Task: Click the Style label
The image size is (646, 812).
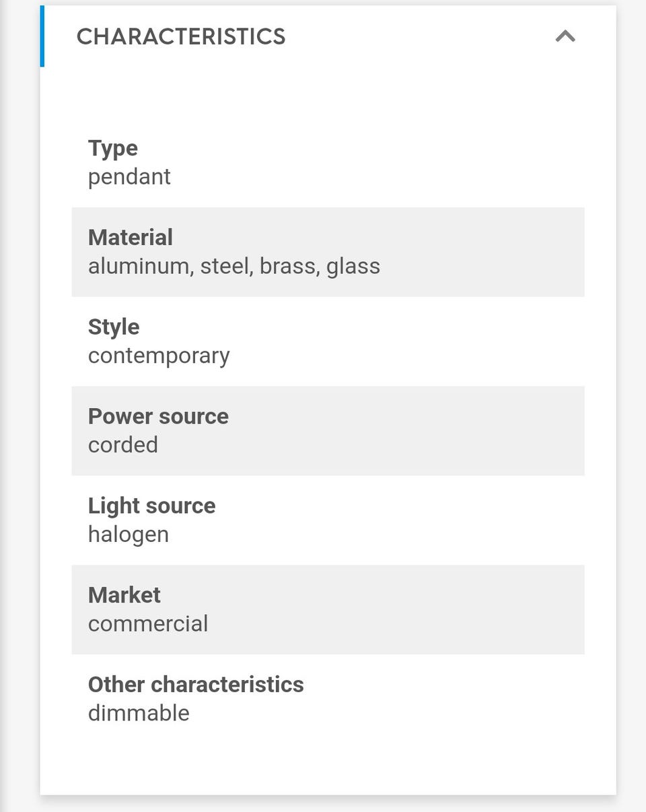Action: 114,327
